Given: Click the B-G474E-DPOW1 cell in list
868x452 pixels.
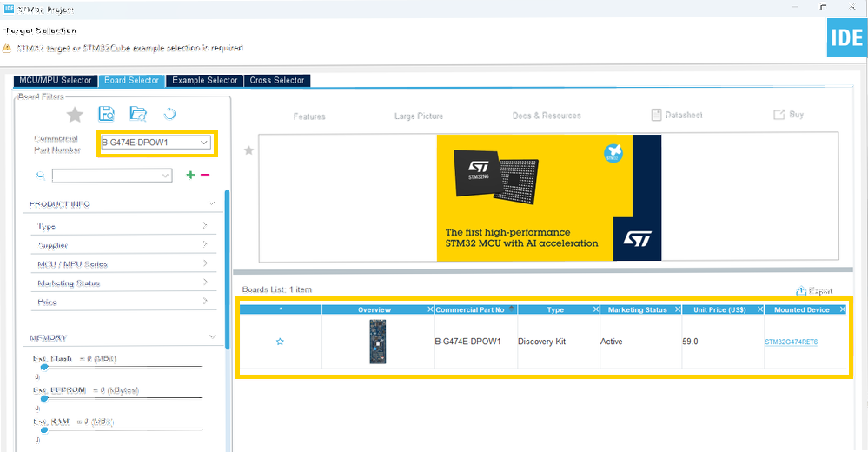Looking at the screenshot, I should (x=467, y=342).
